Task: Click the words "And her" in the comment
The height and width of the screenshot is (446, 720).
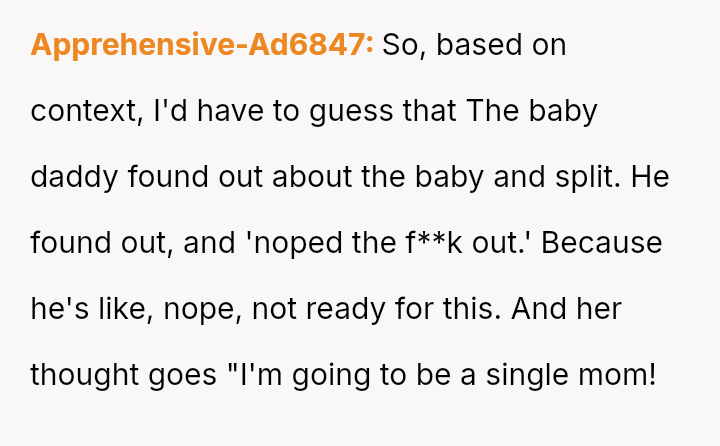Action: pyautogui.click(x=565, y=309)
